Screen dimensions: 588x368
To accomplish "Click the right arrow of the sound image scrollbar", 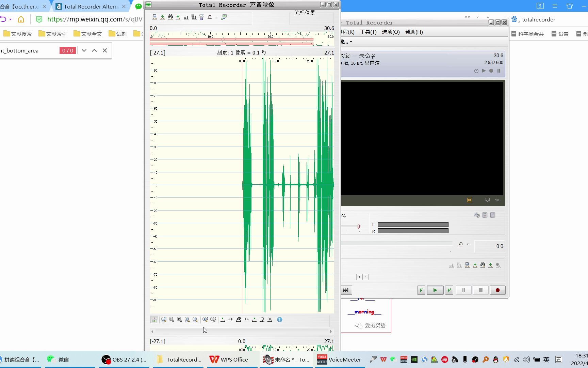I will pos(331,332).
